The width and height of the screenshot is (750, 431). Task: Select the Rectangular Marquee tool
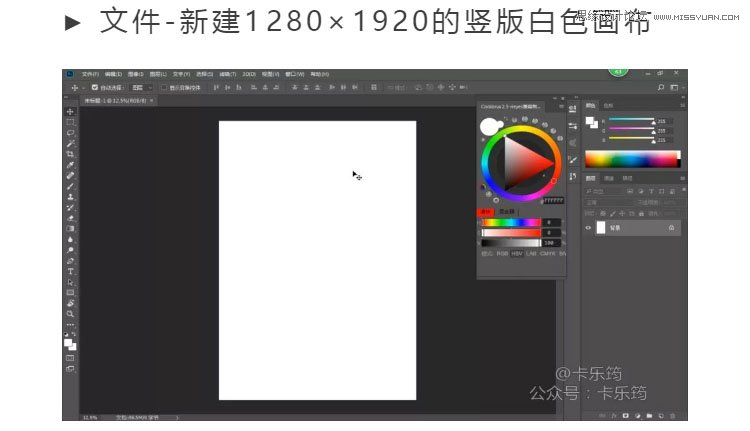click(x=70, y=122)
